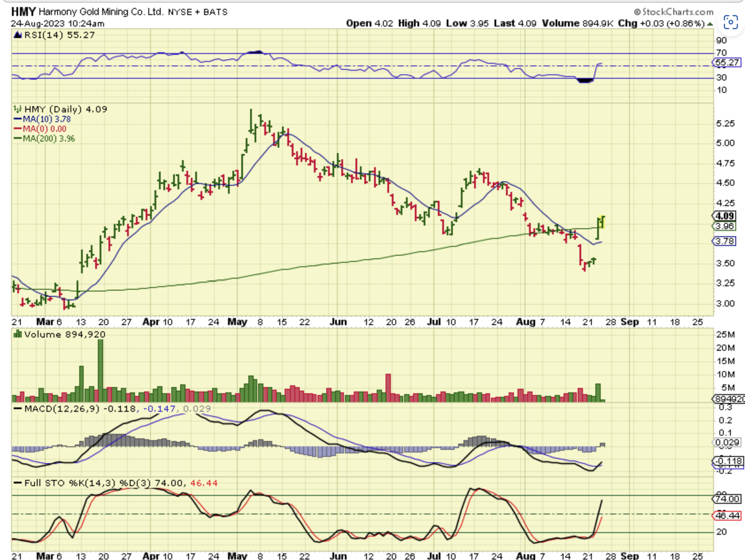Click the 74.00 stochastic %K value tag
This screenshot has width=745, height=560.
point(727,499)
